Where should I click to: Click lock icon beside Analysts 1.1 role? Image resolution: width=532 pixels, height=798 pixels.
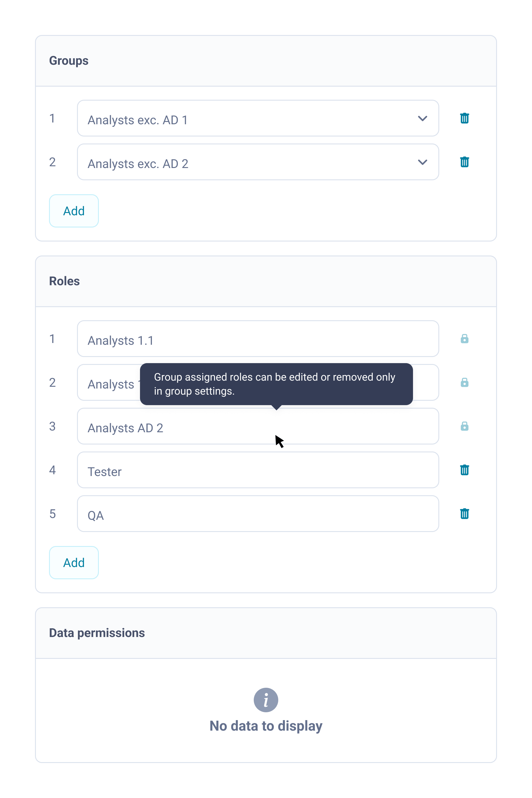pos(464,339)
